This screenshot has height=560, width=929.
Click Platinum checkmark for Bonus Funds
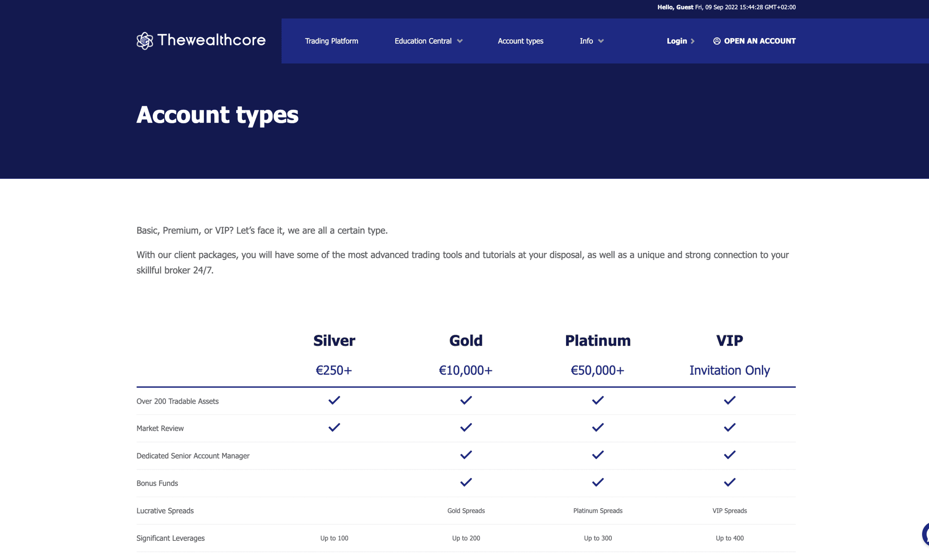598,482
